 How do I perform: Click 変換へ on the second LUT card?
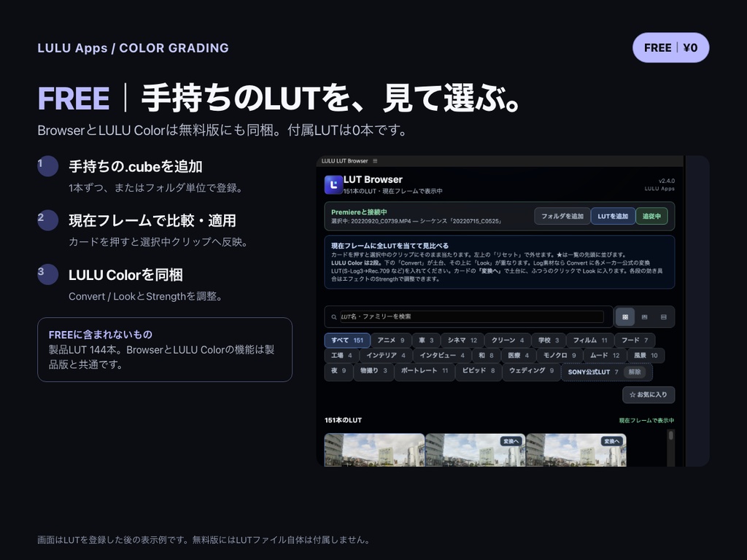511,441
